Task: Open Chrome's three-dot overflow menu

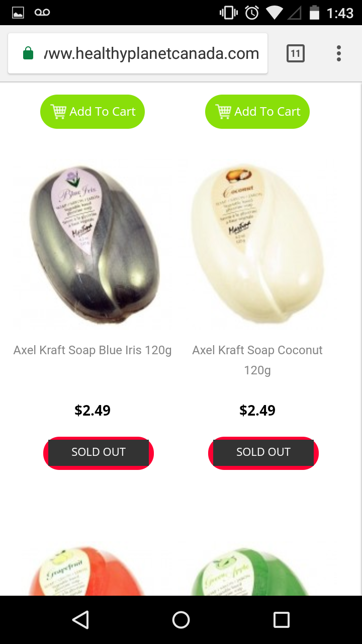Action: [339, 53]
